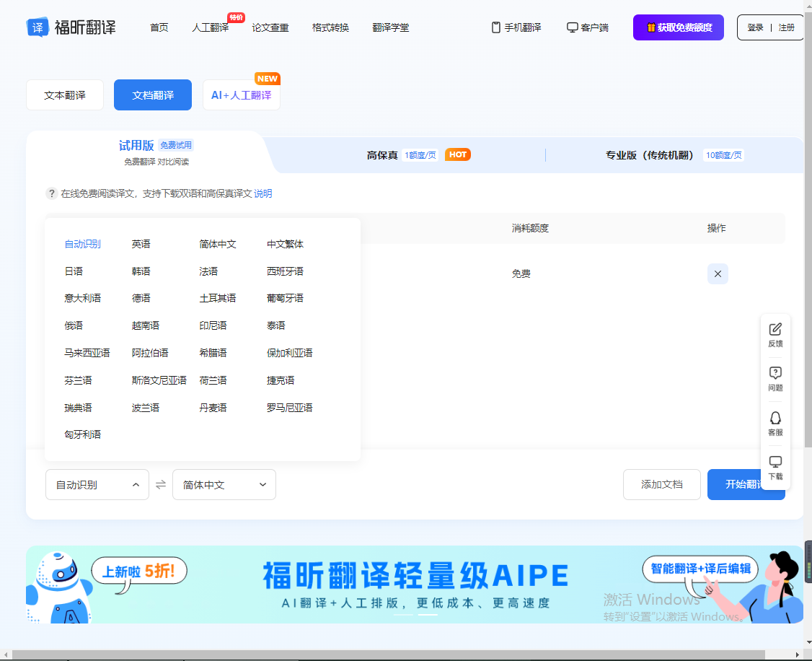Choose 葡萄牙语 in language list

click(x=285, y=298)
